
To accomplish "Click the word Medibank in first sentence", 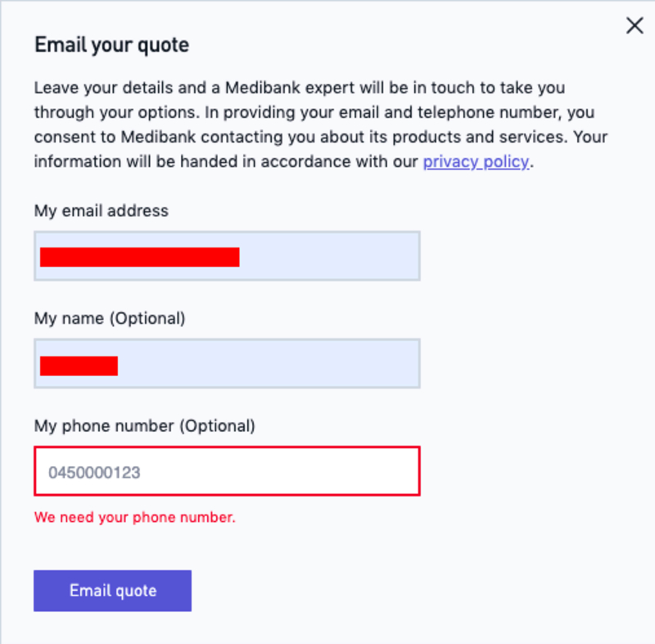I will 262,88.
